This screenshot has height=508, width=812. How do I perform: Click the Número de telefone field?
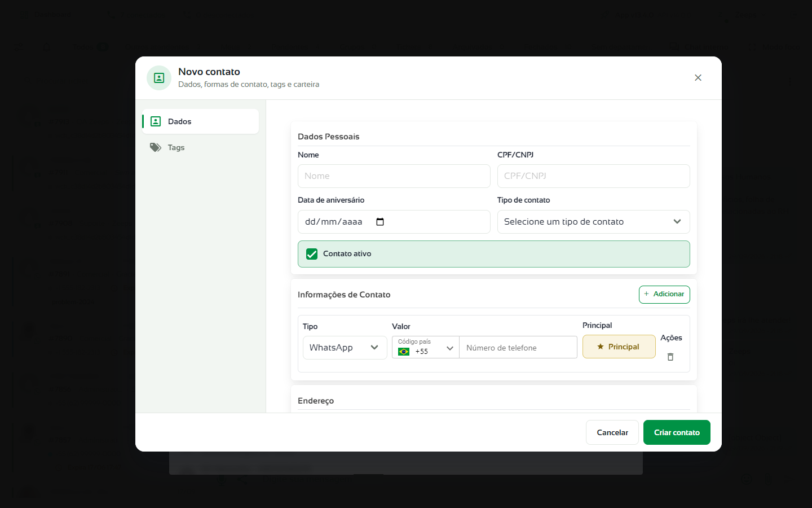coord(518,348)
